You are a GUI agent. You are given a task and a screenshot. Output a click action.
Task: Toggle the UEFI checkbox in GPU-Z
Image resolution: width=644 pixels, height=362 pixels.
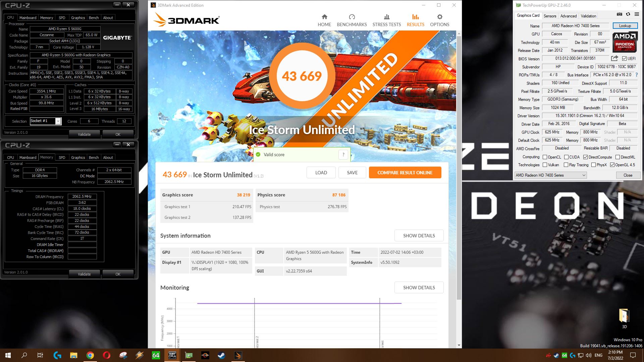(x=624, y=59)
